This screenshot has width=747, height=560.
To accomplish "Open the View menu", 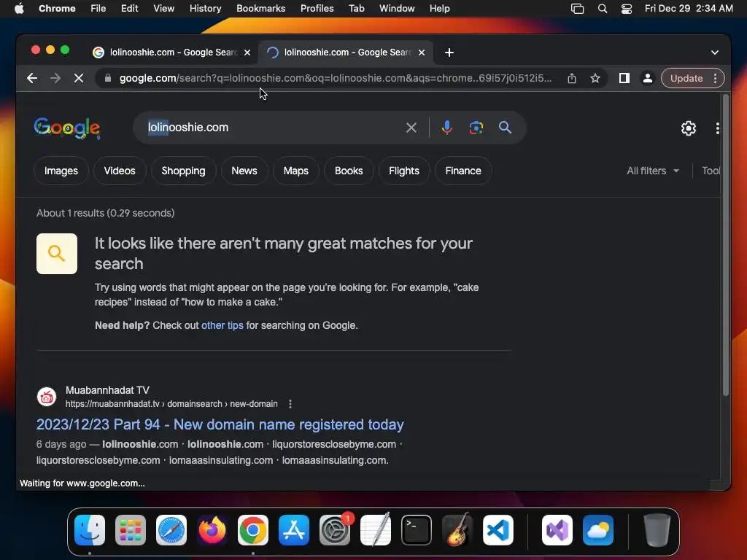I will click(x=164, y=9).
